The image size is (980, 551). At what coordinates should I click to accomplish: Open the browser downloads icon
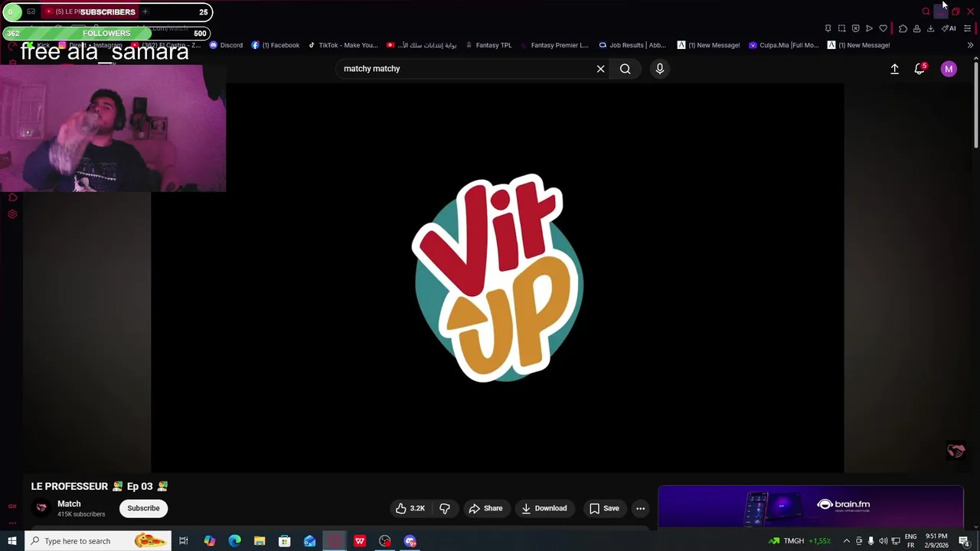(930, 28)
